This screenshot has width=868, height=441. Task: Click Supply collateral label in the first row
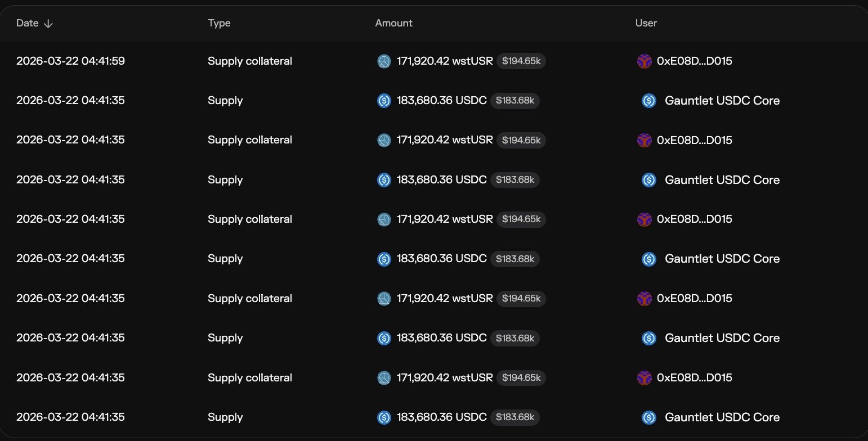pos(249,61)
